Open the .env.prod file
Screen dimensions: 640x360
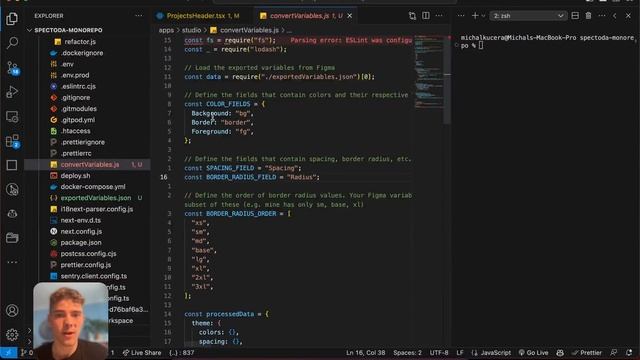pyautogui.click(x=75, y=75)
